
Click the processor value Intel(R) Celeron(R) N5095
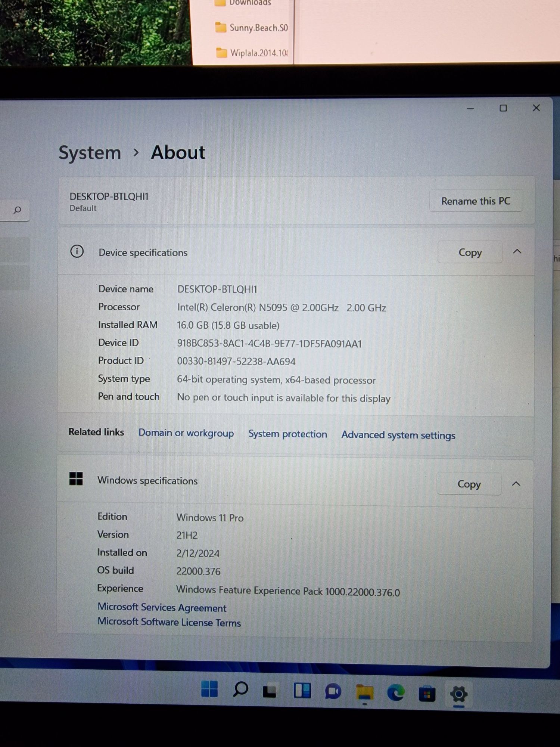pos(281,308)
